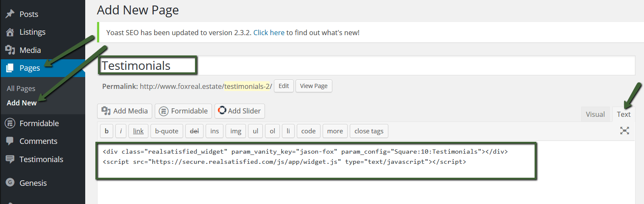
Task: Click the View Page button
Action: click(314, 86)
